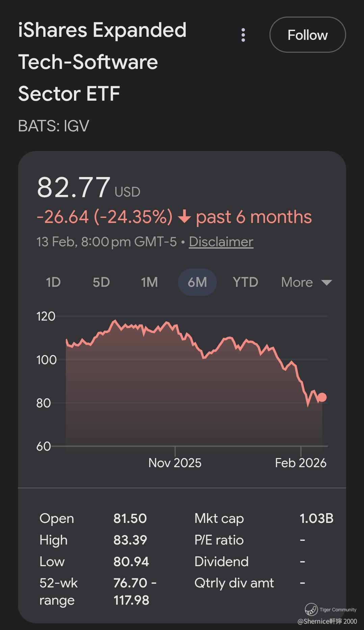Click the Mkt cap value 1.03B
The image size is (364, 630).
(316, 518)
